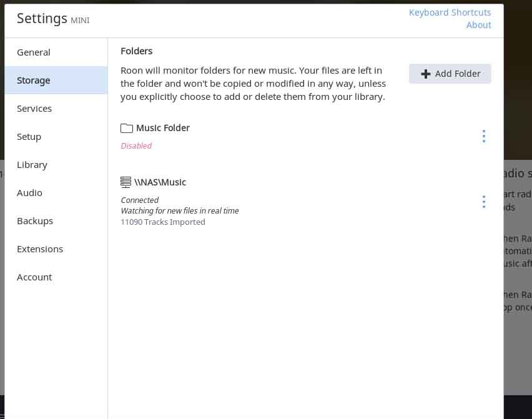Click the \\NAS\Music path text
Screen dimensions: 532x419
click(x=160, y=182)
